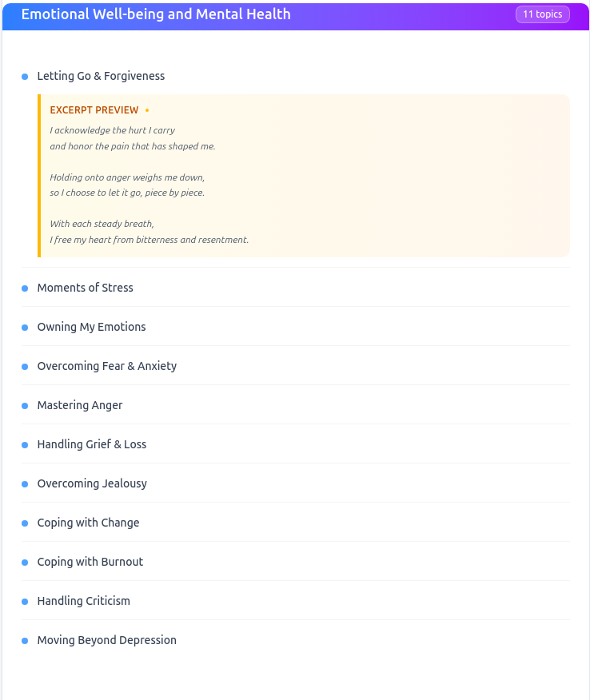The image size is (590, 700).
Task: Click the 11 topics badge
Action: click(543, 14)
